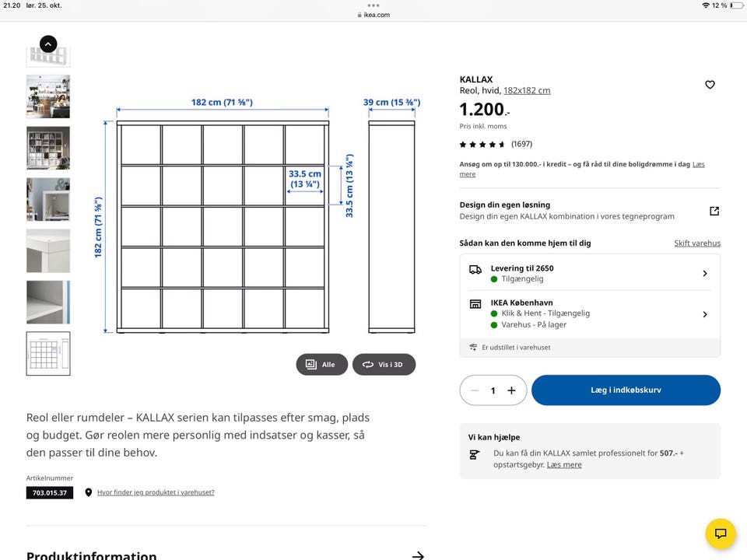747x560 pixels.
Task: Add KALLAX to favorites with heart icon
Action: 710,85
